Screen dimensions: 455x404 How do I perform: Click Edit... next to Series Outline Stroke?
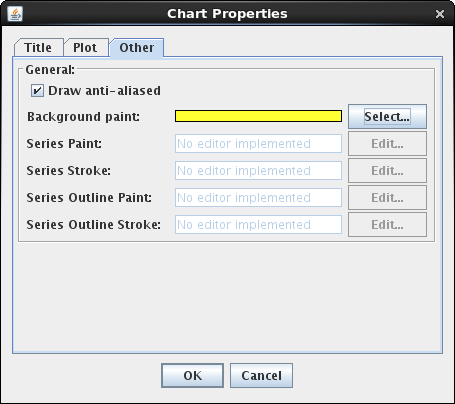click(x=387, y=225)
